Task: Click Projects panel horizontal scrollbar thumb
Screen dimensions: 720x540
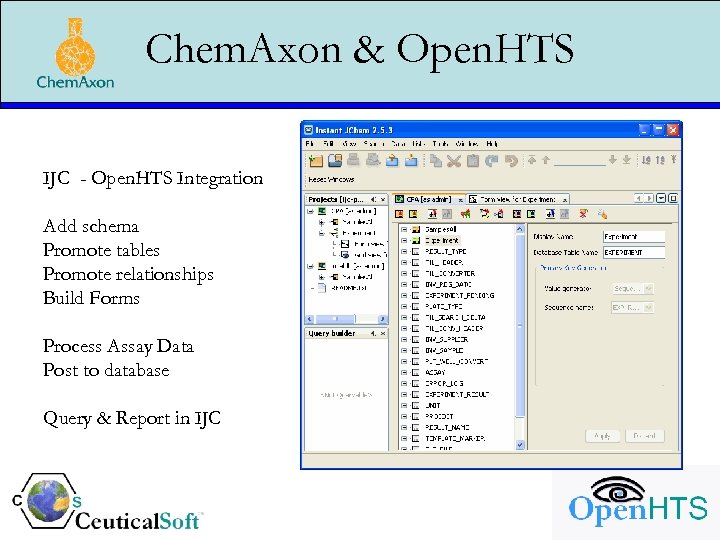Action: pyautogui.click(x=335, y=319)
